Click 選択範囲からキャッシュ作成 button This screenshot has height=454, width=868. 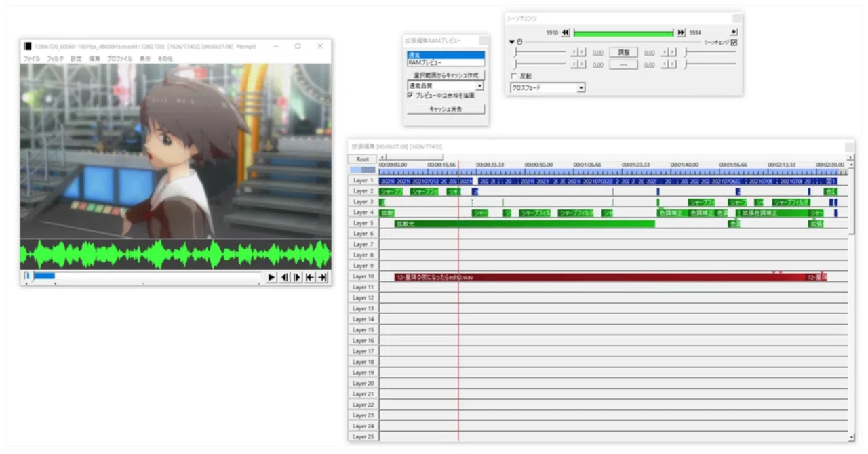click(446, 75)
